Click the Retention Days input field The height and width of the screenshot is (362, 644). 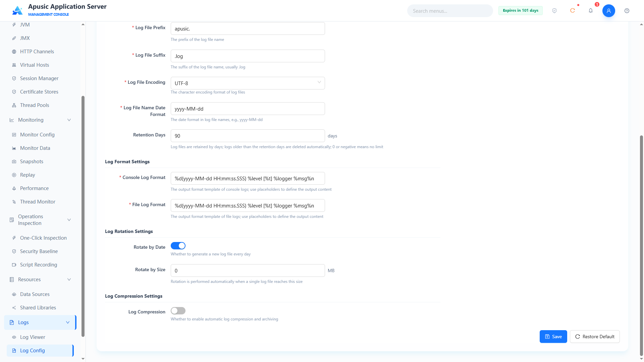[x=248, y=136]
